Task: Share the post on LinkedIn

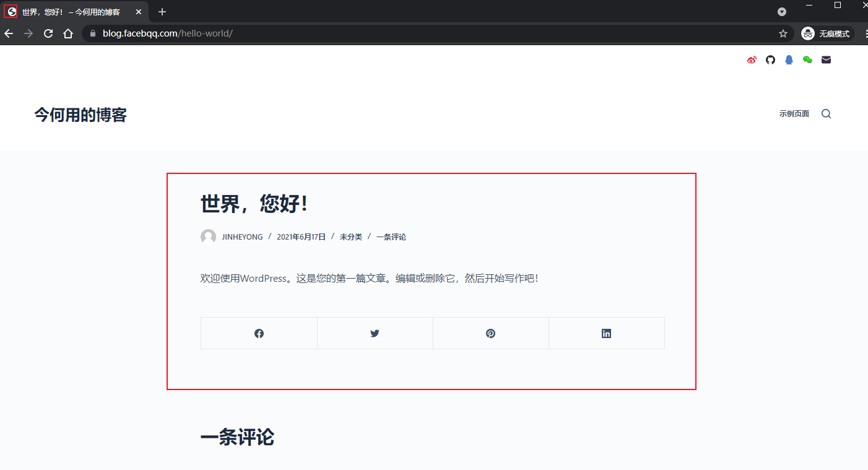Action: [x=606, y=333]
